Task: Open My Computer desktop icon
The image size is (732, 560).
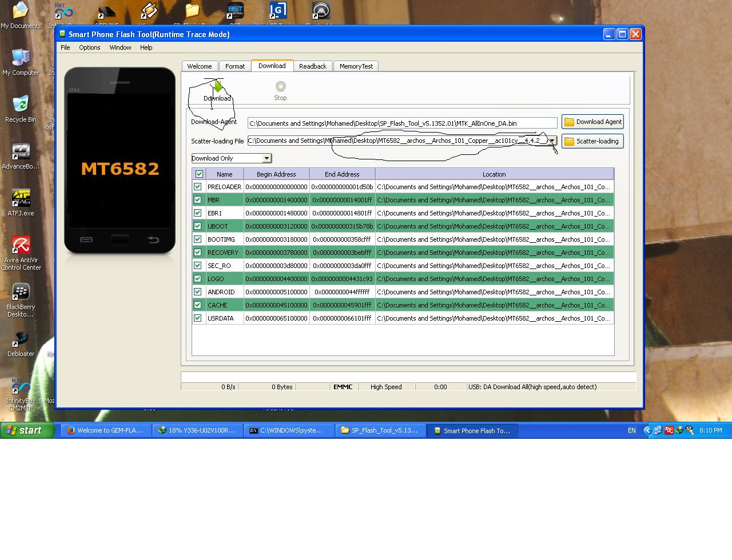Action: [21, 58]
